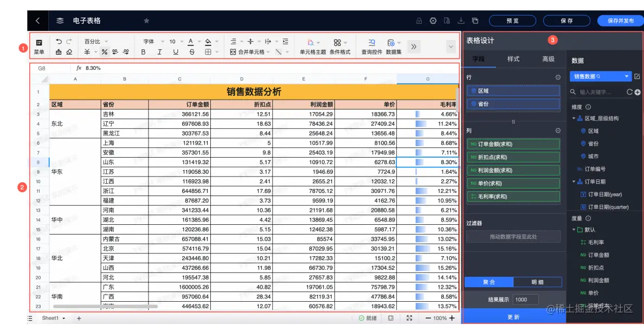Open the 菜单 menu icon
The width and height of the screenshot is (644, 325).
tap(39, 43)
